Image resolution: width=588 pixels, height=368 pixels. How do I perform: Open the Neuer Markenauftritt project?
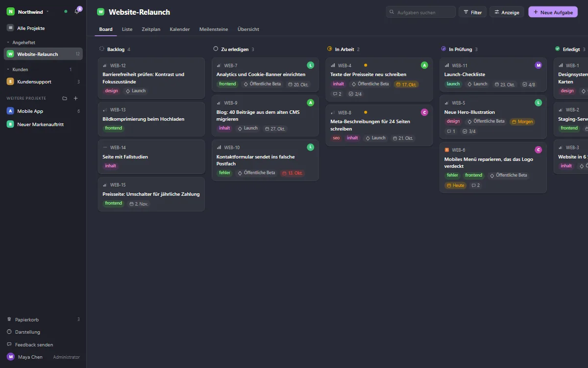(43, 124)
